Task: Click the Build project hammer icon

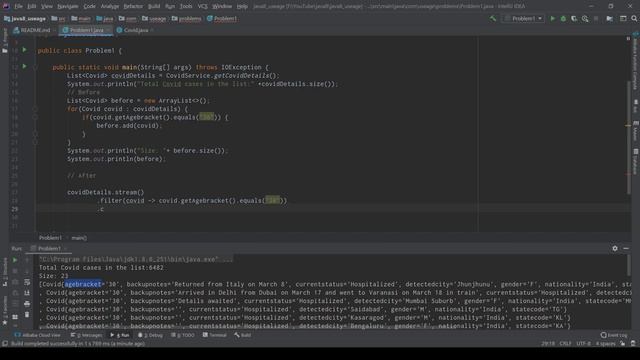Action: [493, 18]
